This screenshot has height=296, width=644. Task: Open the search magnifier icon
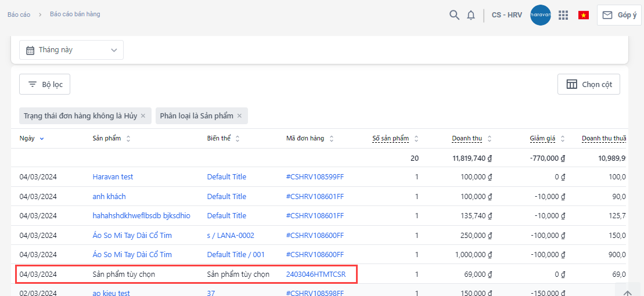click(455, 15)
